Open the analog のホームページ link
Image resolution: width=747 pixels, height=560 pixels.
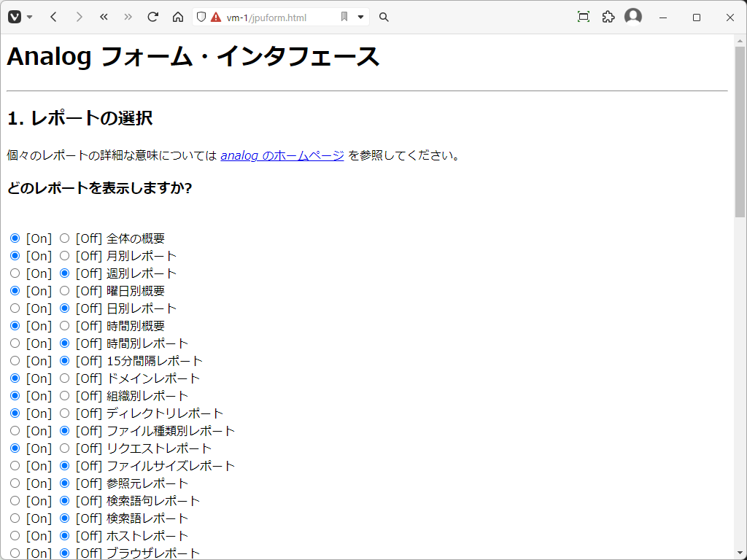282,156
